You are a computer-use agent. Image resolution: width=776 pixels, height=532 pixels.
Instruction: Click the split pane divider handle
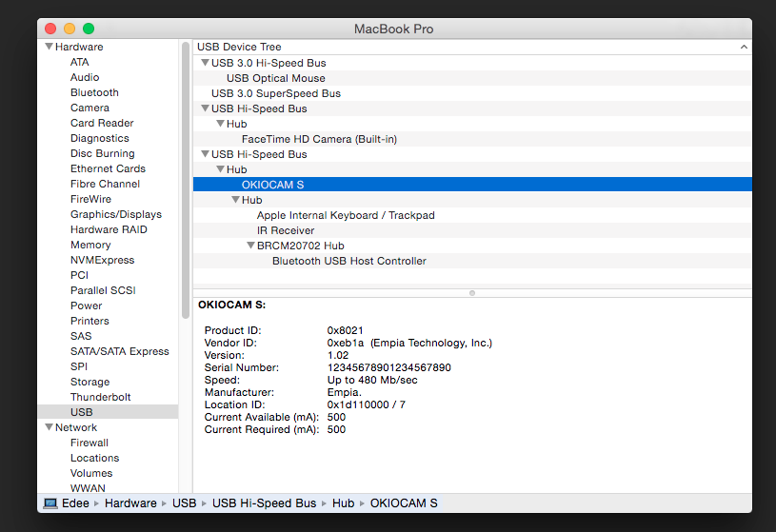472,293
